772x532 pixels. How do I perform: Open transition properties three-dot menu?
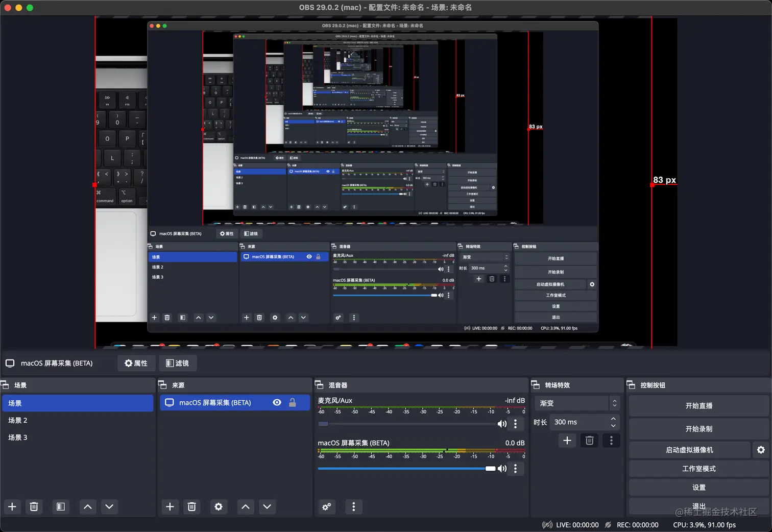click(611, 440)
